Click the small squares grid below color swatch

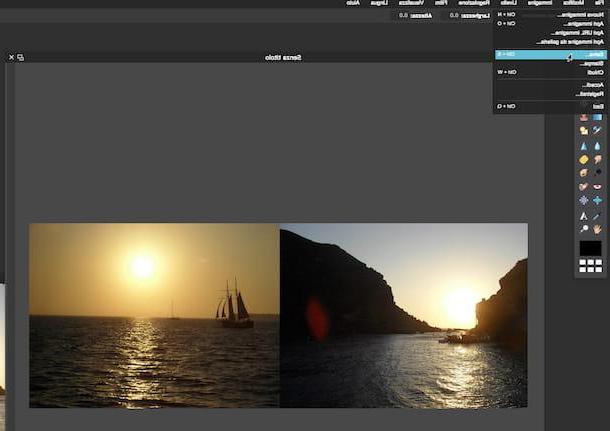(x=590, y=266)
